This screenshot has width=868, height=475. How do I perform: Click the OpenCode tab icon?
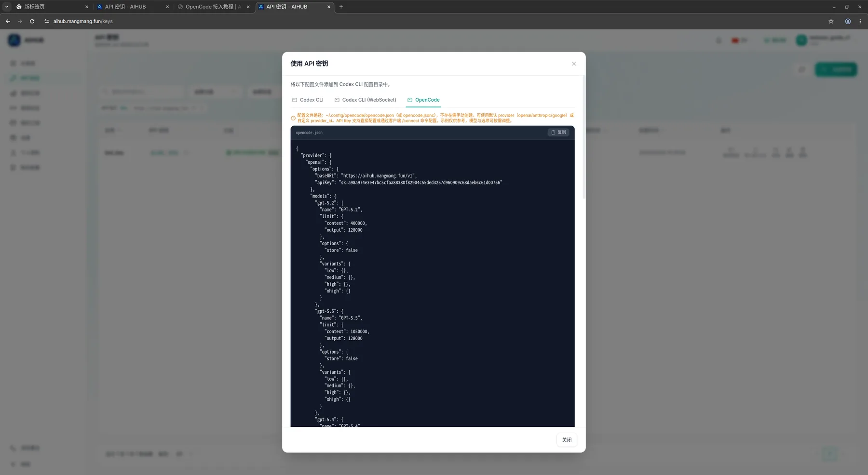410,100
